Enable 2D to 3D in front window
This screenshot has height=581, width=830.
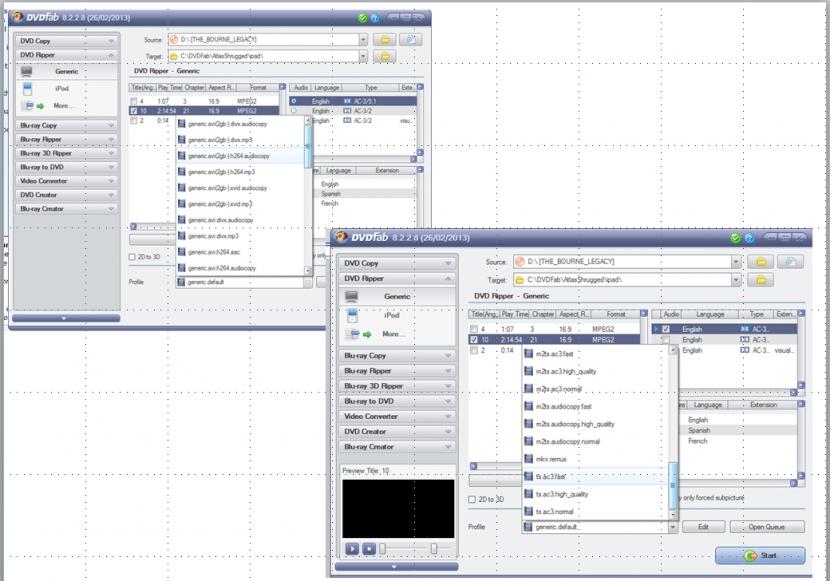pyautogui.click(x=473, y=499)
